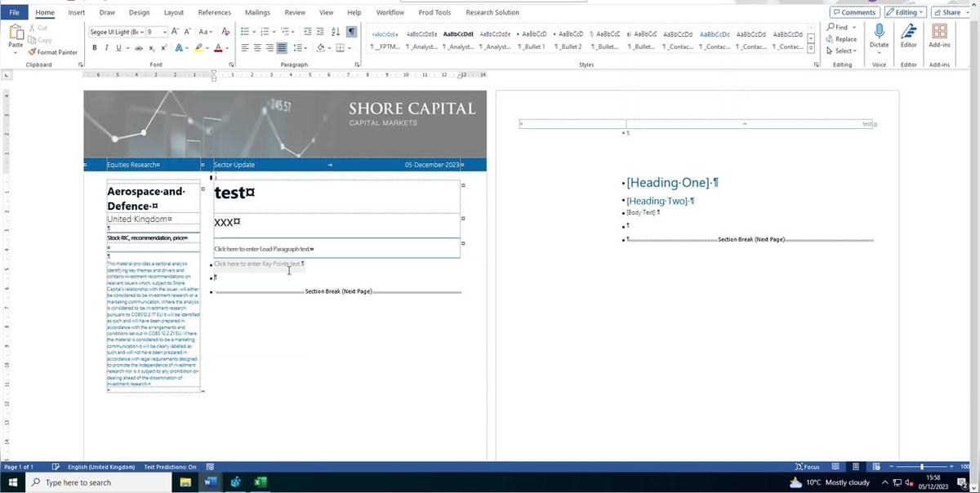
Task: Expand the Find dropdown
Action: click(x=854, y=27)
